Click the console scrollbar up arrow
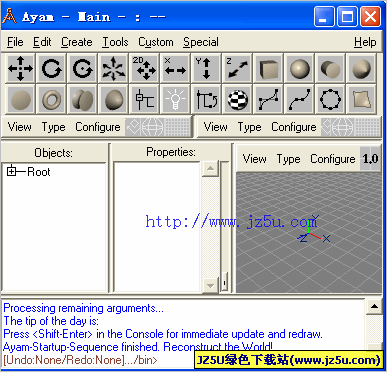 point(374,307)
